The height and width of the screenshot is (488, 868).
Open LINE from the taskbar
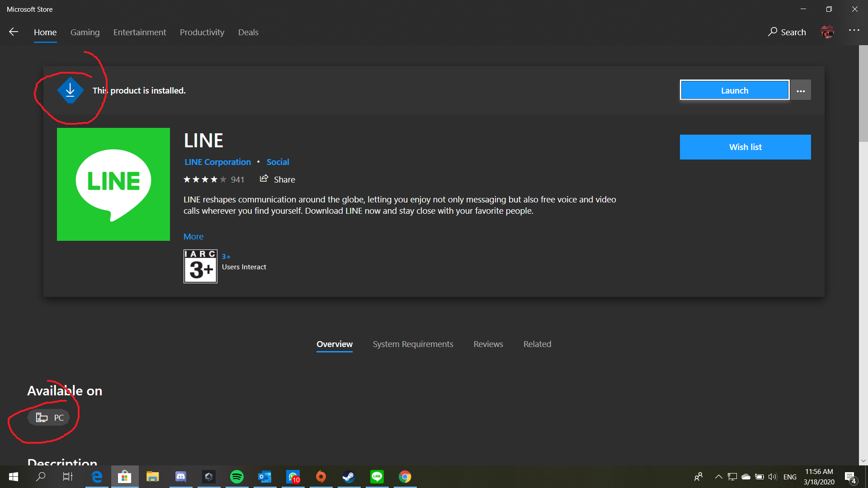[x=377, y=477]
